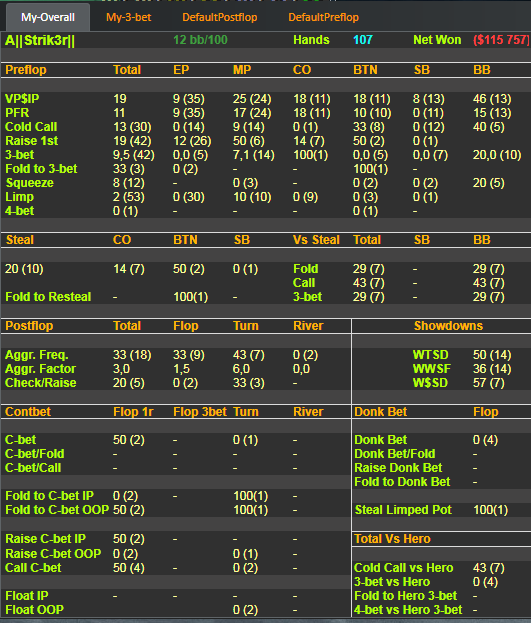Click the WWSF value 36 (14)

click(x=492, y=369)
